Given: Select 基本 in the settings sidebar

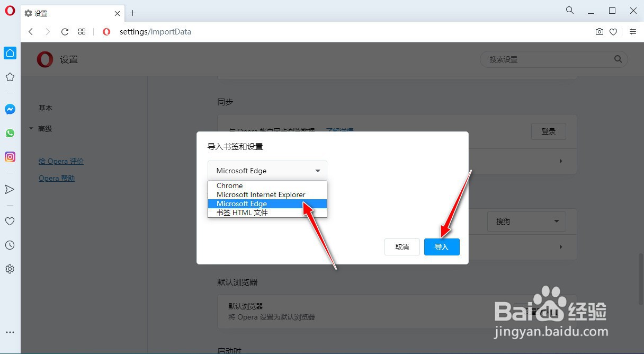Looking at the screenshot, I should 46,108.
